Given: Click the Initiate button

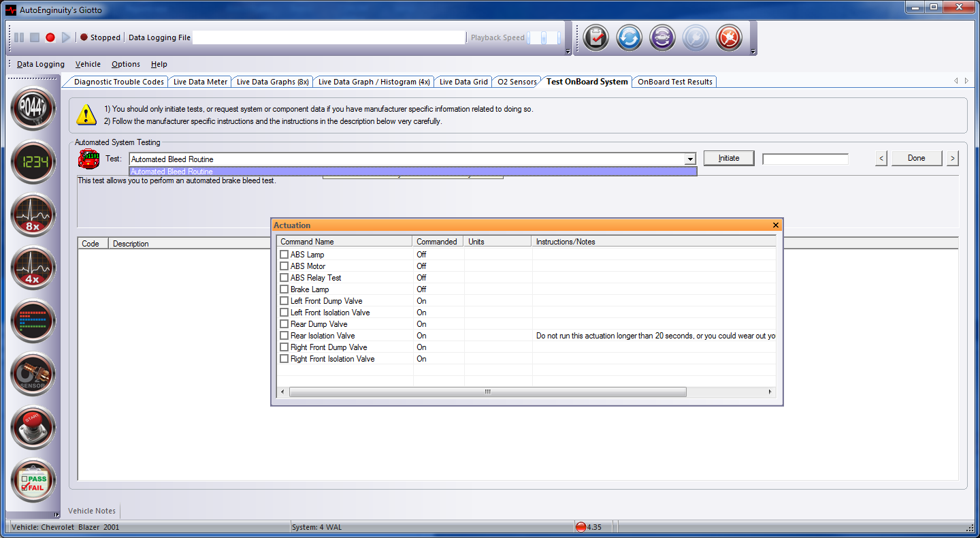Looking at the screenshot, I should point(729,158).
